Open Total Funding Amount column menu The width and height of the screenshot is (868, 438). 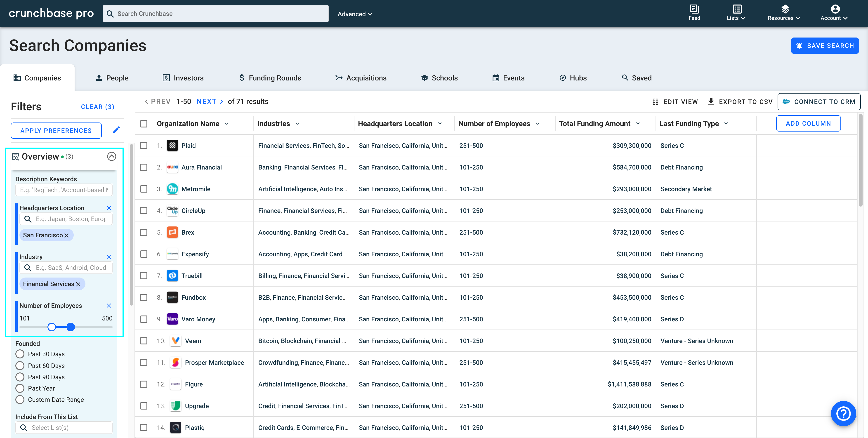638,124
